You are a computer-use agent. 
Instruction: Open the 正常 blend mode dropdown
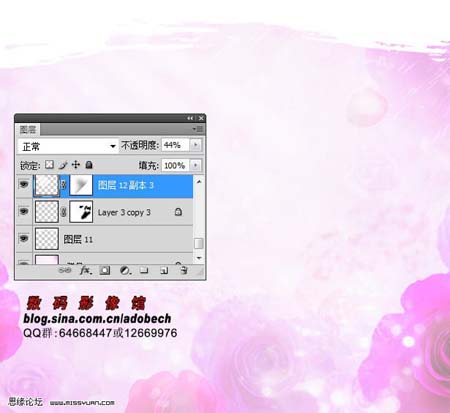pos(68,146)
